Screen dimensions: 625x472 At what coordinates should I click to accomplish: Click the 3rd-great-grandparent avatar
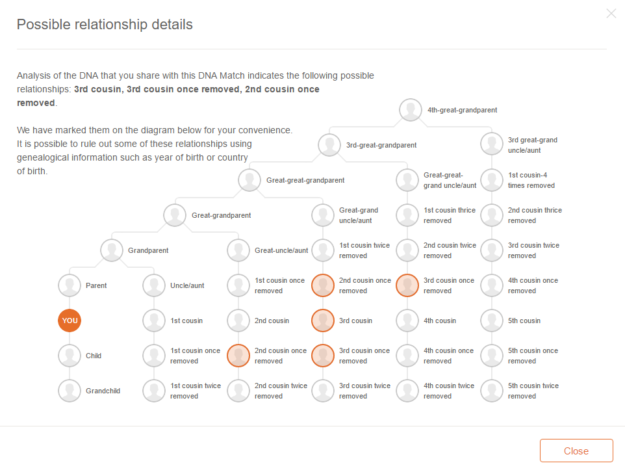329,145
